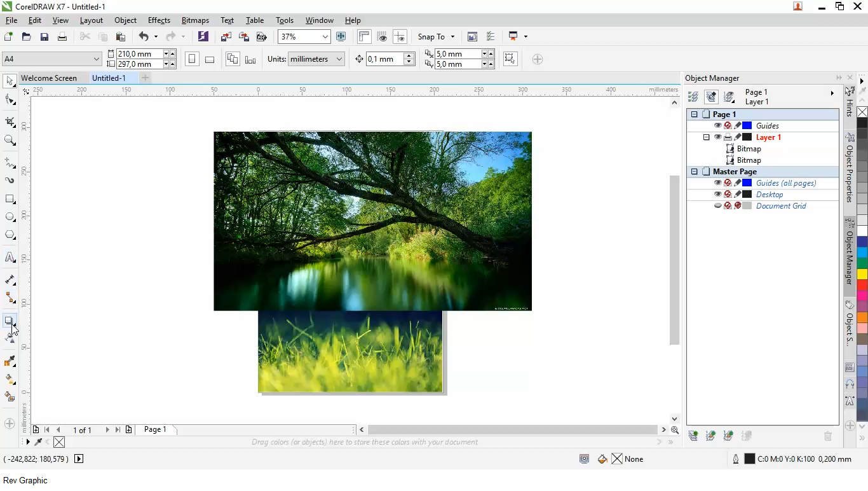This screenshot has height=491, width=868.
Task: Toggle visibility eye of Guides on Page 1
Action: click(x=717, y=126)
